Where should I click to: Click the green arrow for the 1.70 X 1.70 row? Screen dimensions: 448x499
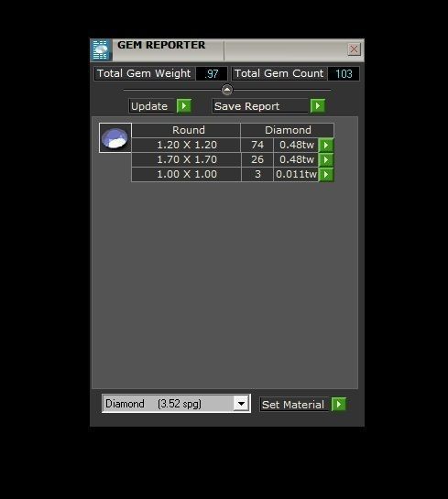tap(326, 159)
